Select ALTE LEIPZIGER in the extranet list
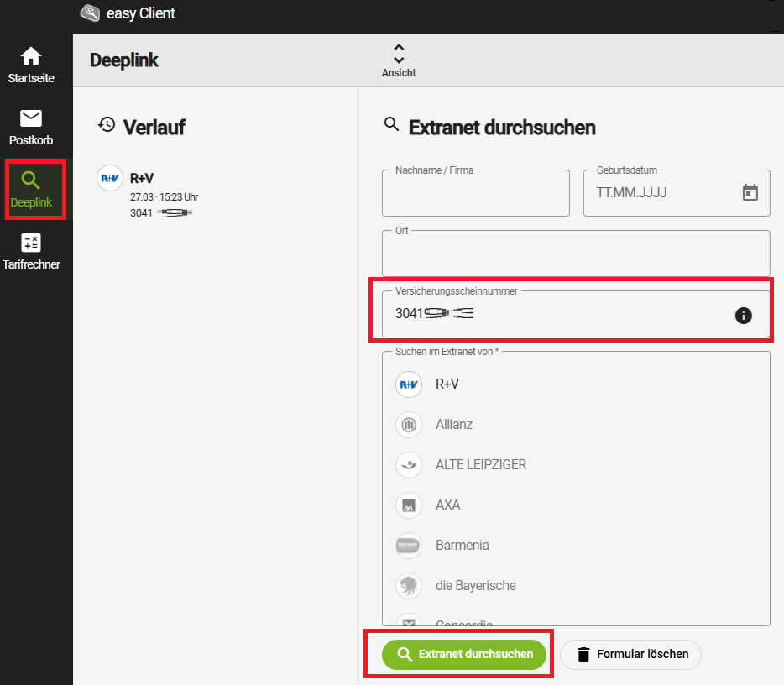The height and width of the screenshot is (685, 784). 481,464
